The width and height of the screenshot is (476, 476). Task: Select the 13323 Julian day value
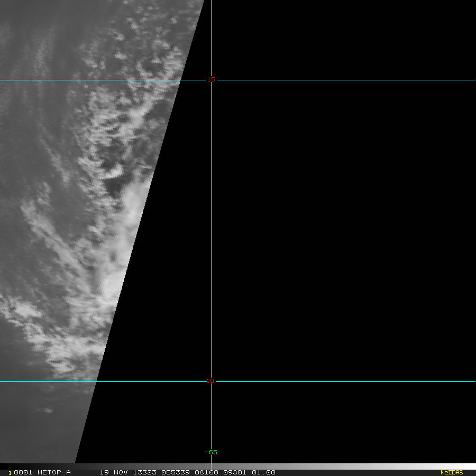[145, 472]
